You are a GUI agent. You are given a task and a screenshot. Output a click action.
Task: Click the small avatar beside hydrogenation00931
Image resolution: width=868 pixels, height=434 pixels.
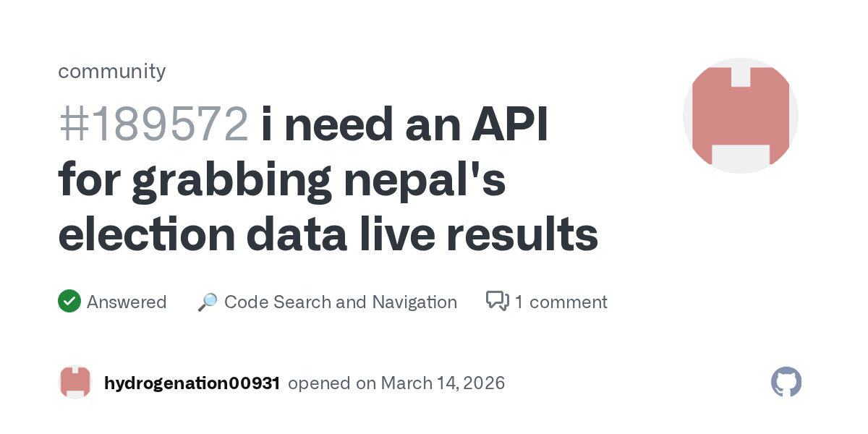(x=75, y=382)
